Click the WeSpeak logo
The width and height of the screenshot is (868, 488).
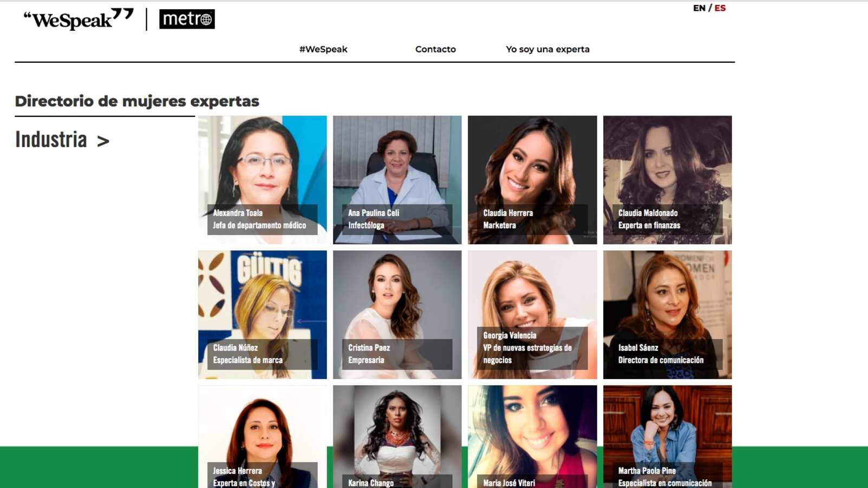79,19
